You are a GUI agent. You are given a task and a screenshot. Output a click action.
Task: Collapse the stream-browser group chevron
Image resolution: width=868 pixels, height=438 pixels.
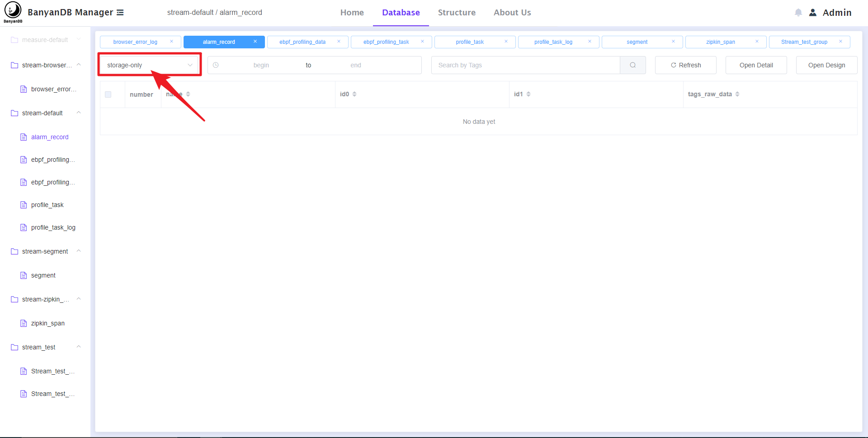pos(79,65)
